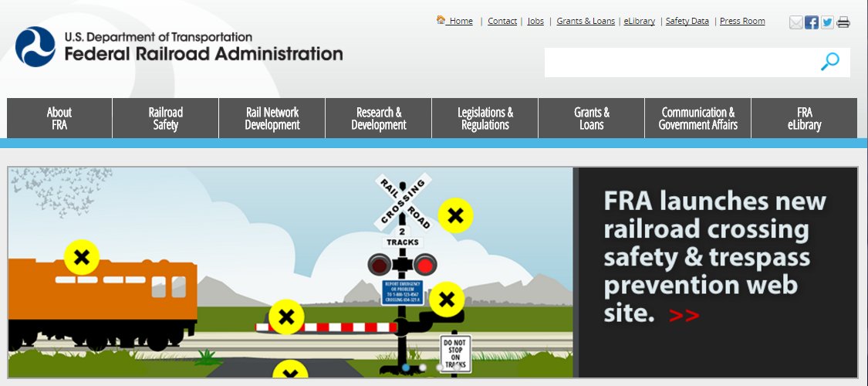Viewport: 868px width, 386px height.
Task: Click the Grants & Loans top link
Action: [586, 21]
